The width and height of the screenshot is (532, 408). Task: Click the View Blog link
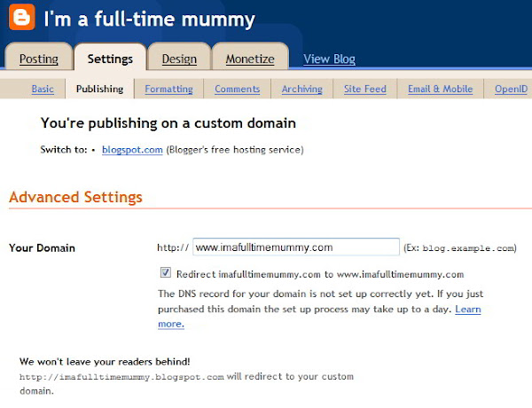(x=329, y=59)
